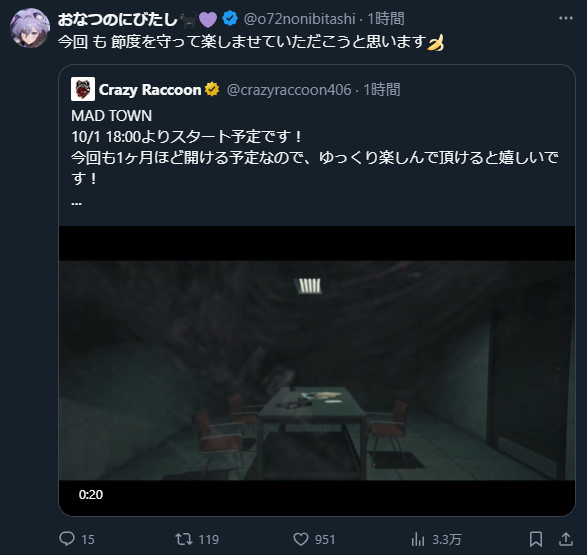Click the 1時間 timestamp on main post

coord(386,19)
